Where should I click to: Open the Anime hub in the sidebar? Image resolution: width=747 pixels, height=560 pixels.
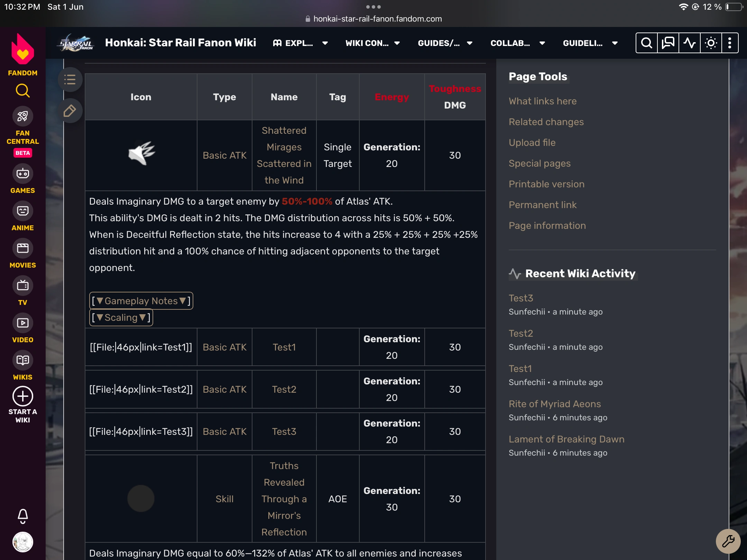22,211
